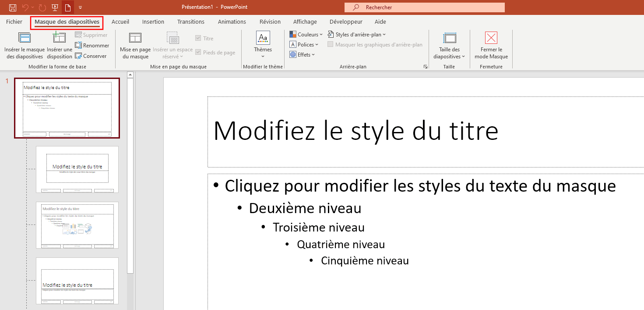The width and height of the screenshot is (644, 310).
Task: Click the New document icon in the quick access toolbar
Action: 67,7
